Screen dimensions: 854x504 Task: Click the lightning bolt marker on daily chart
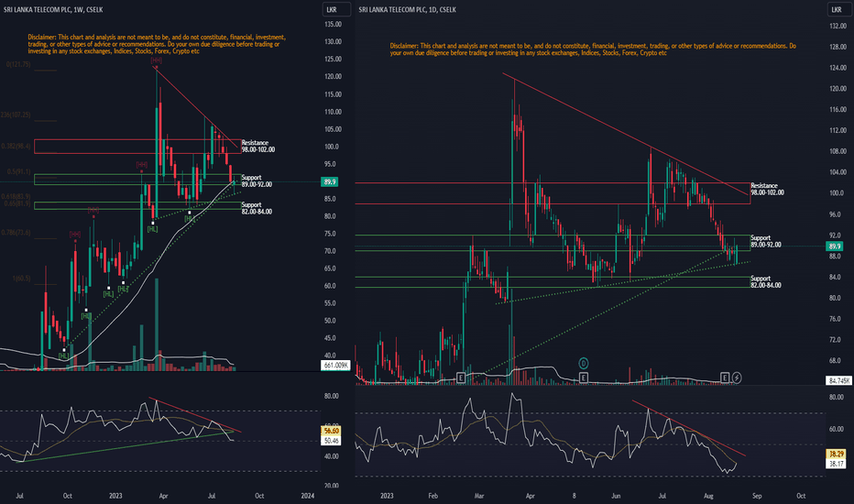tap(737, 378)
